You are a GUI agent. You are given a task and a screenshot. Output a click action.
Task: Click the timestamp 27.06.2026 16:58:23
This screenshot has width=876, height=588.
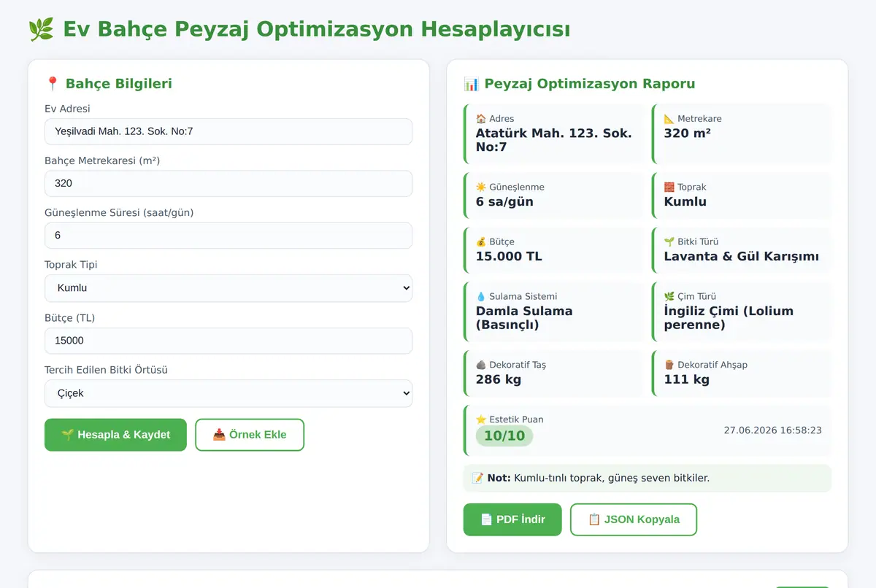coord(773,430)
